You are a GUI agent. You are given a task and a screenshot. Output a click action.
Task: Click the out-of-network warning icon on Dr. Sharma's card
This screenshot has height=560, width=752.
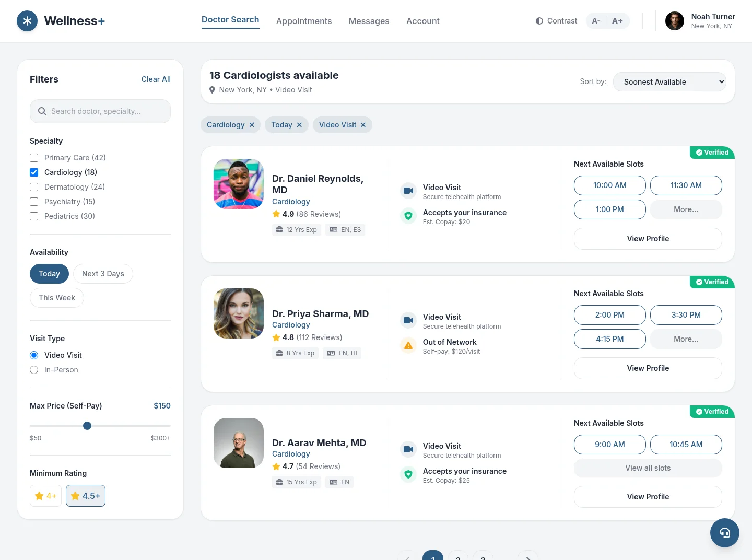[408, 345]
